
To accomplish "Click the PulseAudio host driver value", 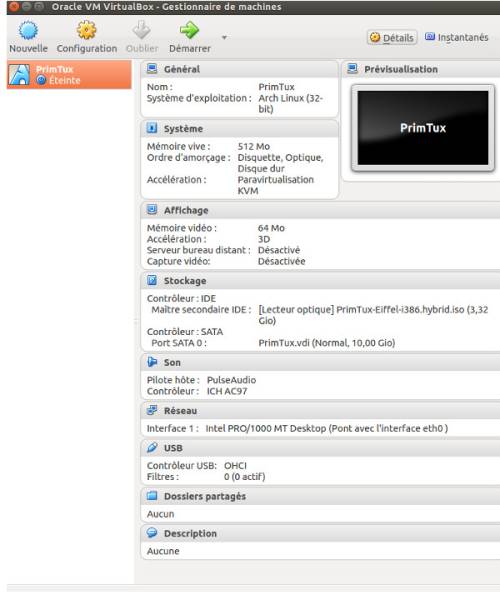I will point(231,380).
